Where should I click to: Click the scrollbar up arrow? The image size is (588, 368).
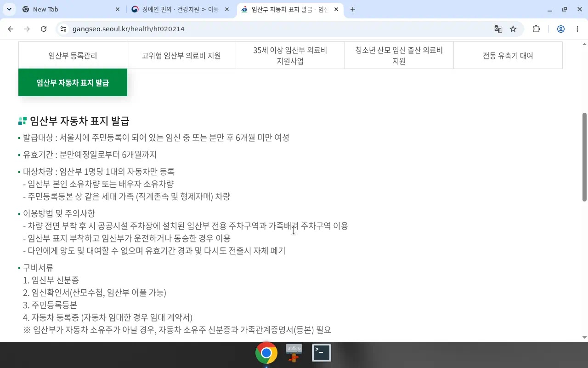pos(584,44)
